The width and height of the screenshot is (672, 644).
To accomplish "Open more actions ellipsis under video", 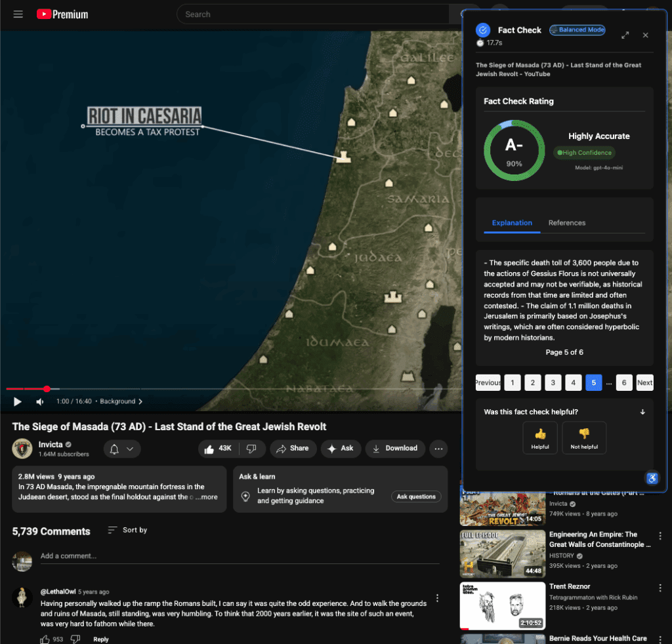I will pyautogui.click(x=439, y=449).
